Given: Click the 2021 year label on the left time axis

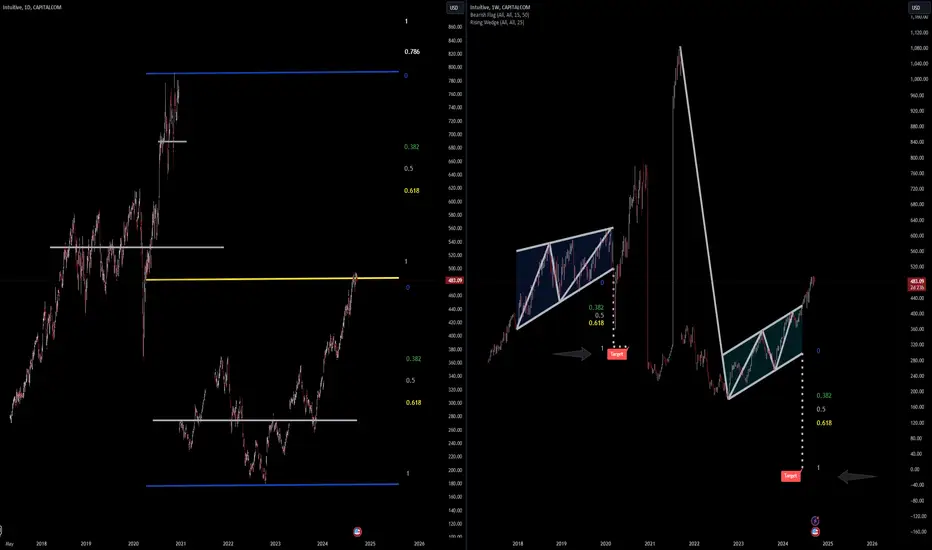Looking at the screenshot, I should point(181,543).
